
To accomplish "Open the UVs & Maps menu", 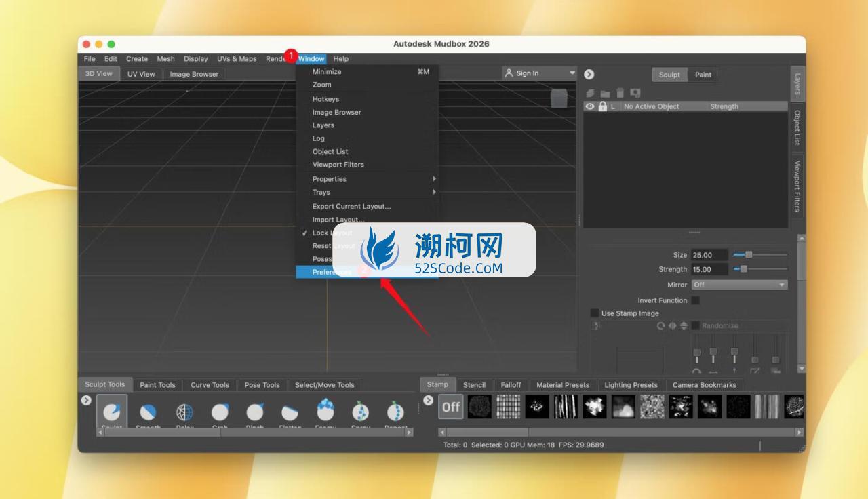I will 237,59.
